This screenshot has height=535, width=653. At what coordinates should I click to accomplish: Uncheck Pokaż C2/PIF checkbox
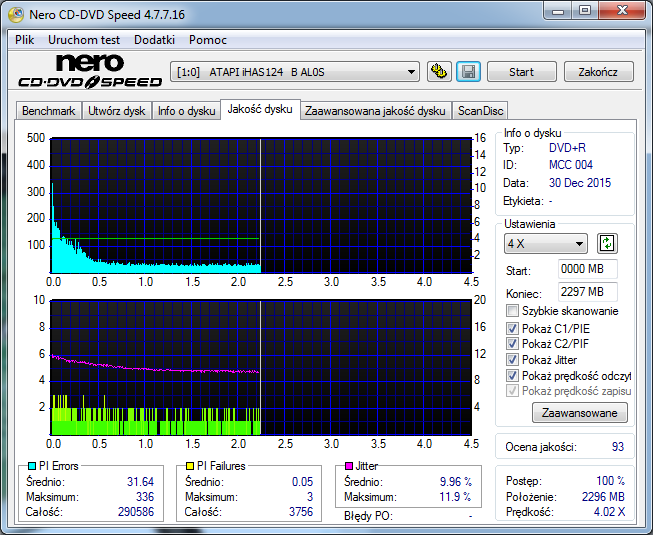(x=512, y=343)
